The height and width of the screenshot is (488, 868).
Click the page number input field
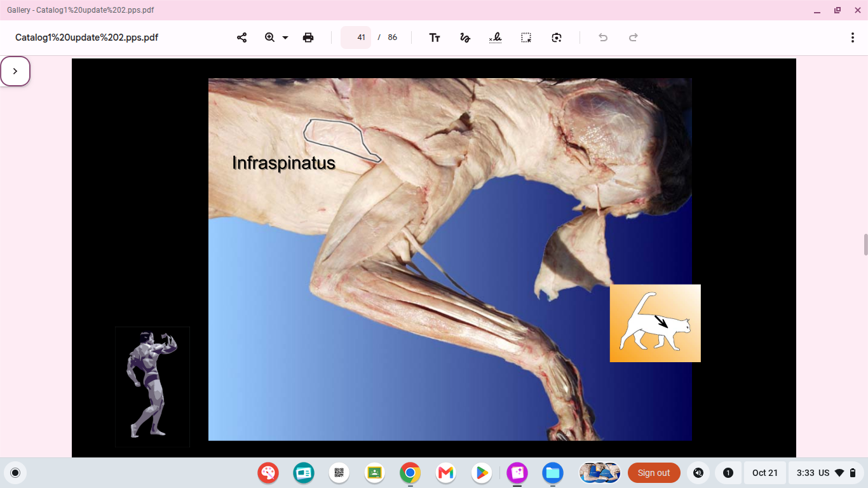point(356,37)
